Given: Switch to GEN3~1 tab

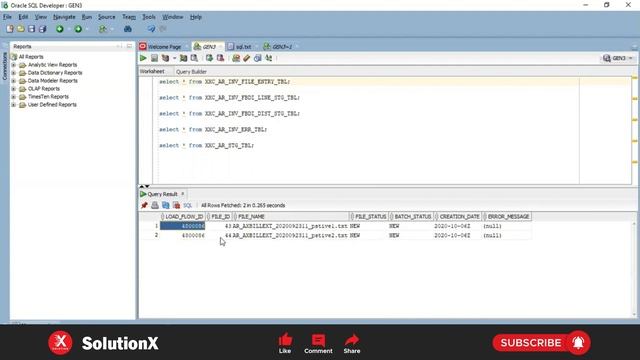Looking at the screenshot, I should tap(282, 47).
